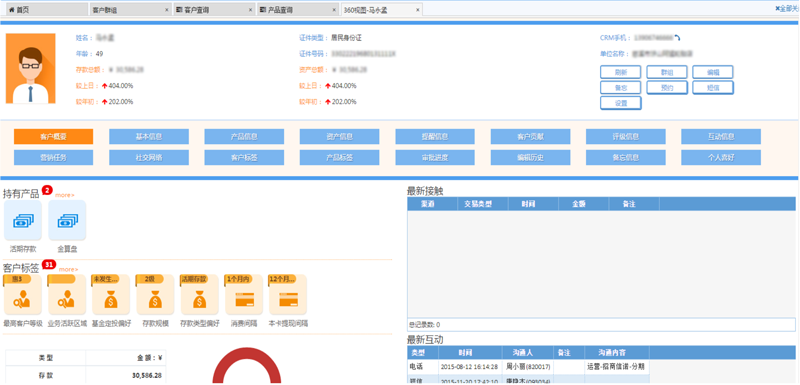Open the 最高客户等级 tag icon
This screenshot has width=800, height=385.
[23, 295]
